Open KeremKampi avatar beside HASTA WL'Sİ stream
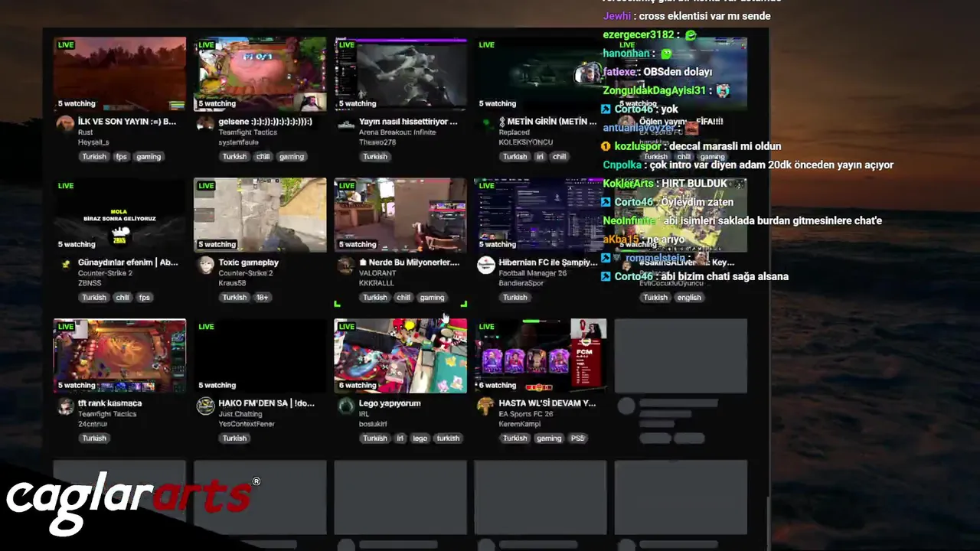The image size is (980, 551). pos(486,406)
